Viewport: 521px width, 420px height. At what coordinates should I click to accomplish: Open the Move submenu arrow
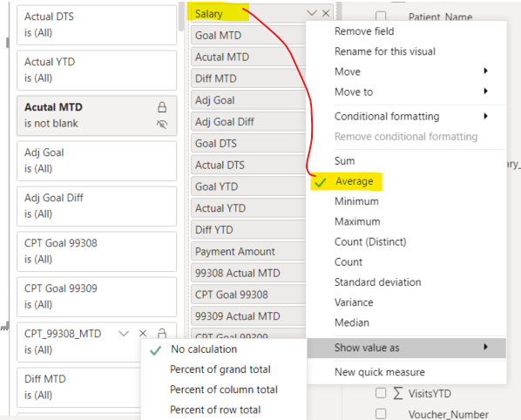tap(485, 71)
